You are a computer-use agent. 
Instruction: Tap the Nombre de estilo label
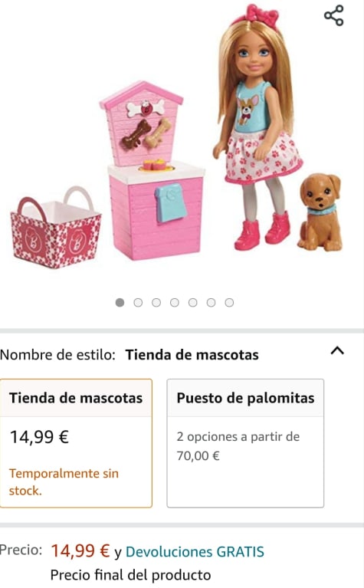[x=57, y=355]
